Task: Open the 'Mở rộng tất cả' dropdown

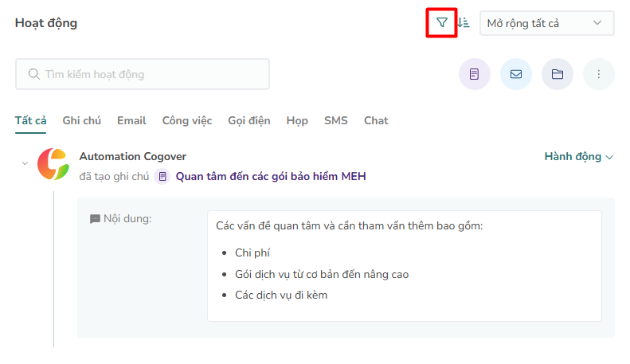Action: [x=546, y=23]
